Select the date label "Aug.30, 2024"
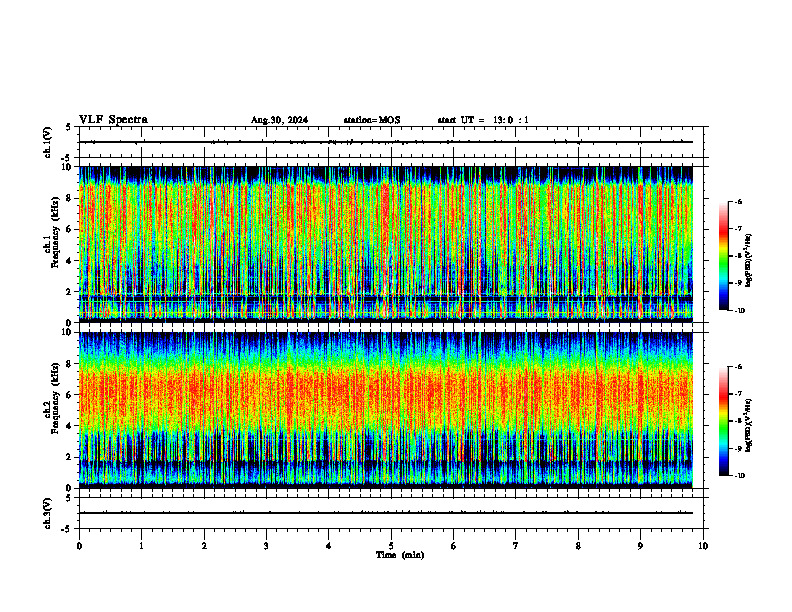The height and width of the screenshot is (612, 792). (x=279, y=120)
